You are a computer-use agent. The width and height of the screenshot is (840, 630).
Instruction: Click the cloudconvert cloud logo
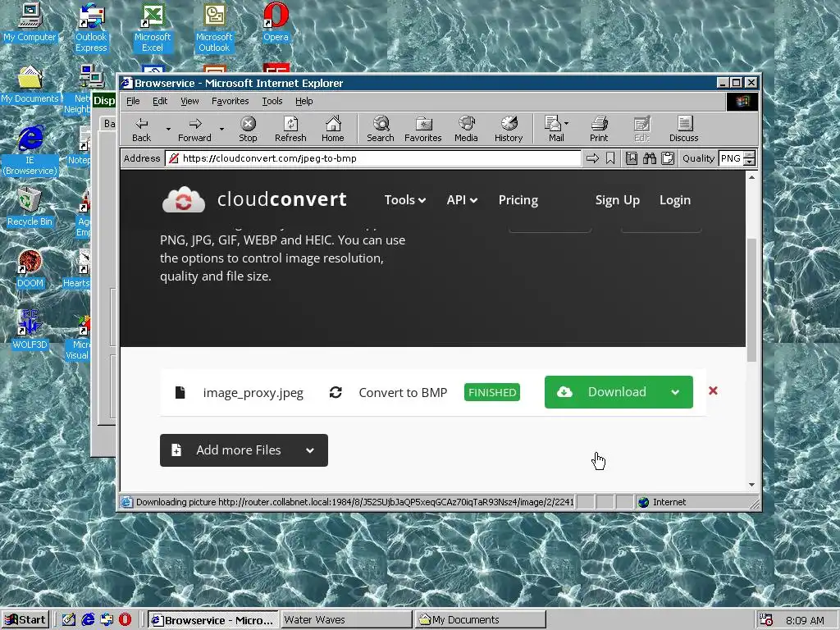coord(183,200)
